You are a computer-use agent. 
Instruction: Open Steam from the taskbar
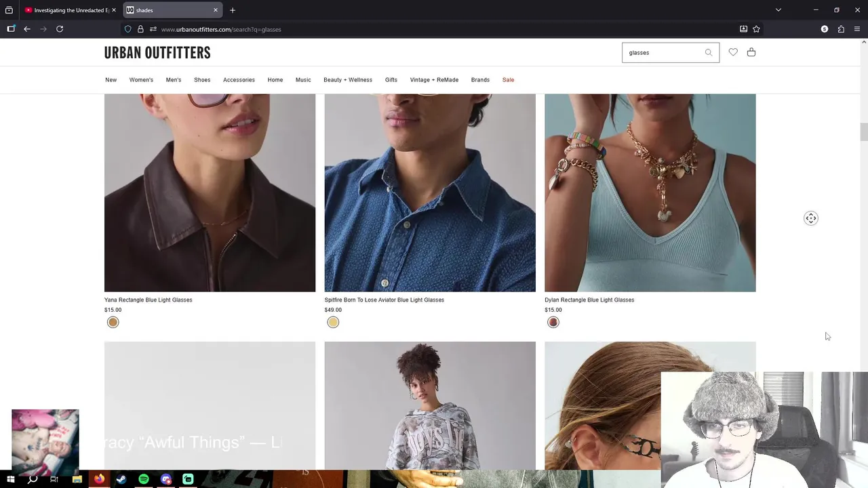coord(121,479)
